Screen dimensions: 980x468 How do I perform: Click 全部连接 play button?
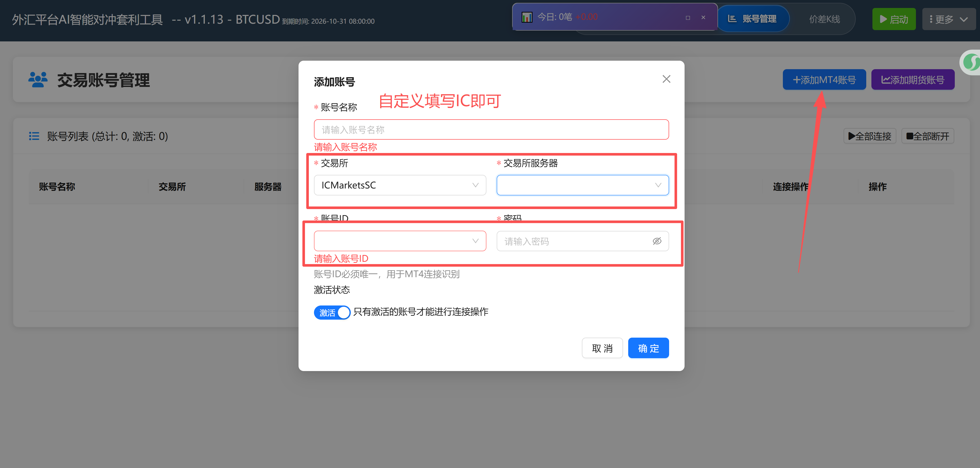pos(870,136)
